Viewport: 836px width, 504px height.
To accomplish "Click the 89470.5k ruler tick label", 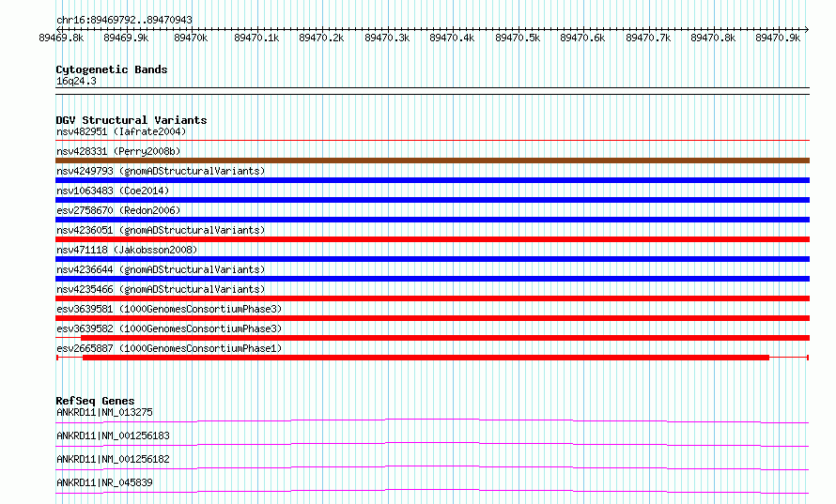I will point(518,38).
